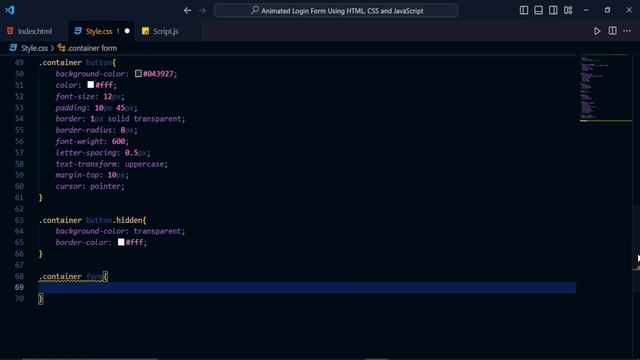Go back with the left arrow
The height and width of the screenshot is (360, 640).
point(187,11)
